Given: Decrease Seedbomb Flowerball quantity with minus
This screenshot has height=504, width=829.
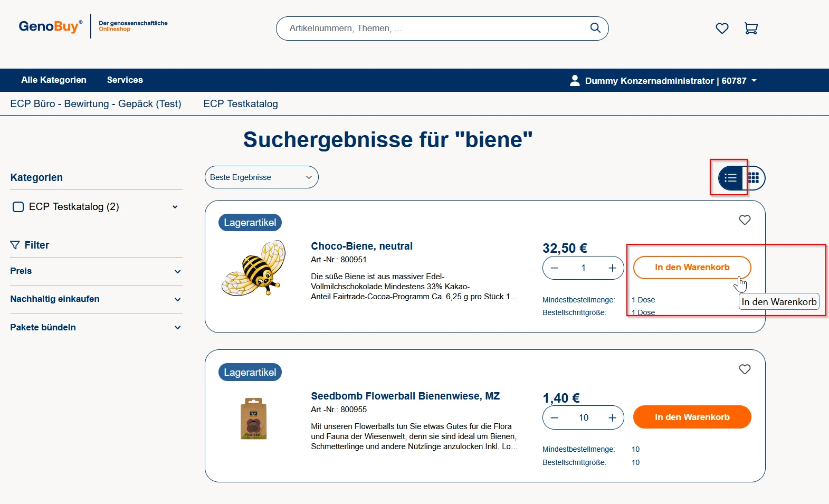Looking at the screenshot, I should pos(554,418).
